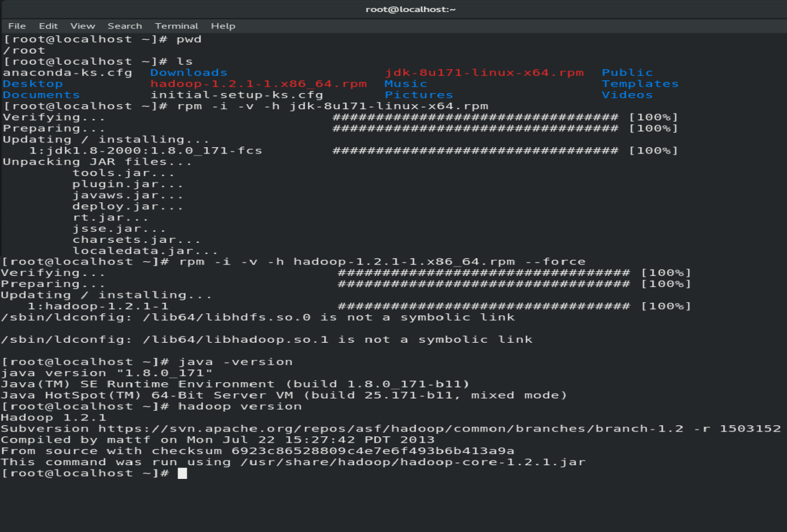The image size is (787, 532).
Task: Click the source checksum hash value
Action: (372, 451)
